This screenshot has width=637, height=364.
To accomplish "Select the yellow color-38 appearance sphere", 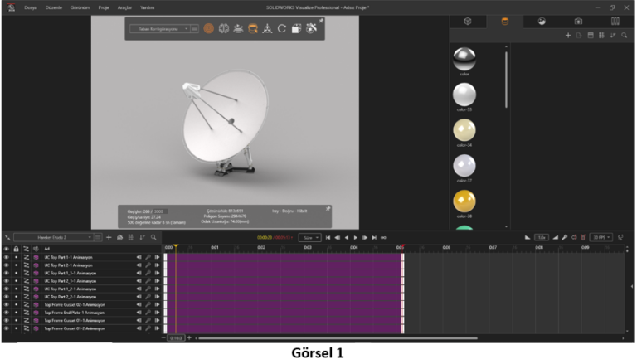I will click(x=464, y=201).
